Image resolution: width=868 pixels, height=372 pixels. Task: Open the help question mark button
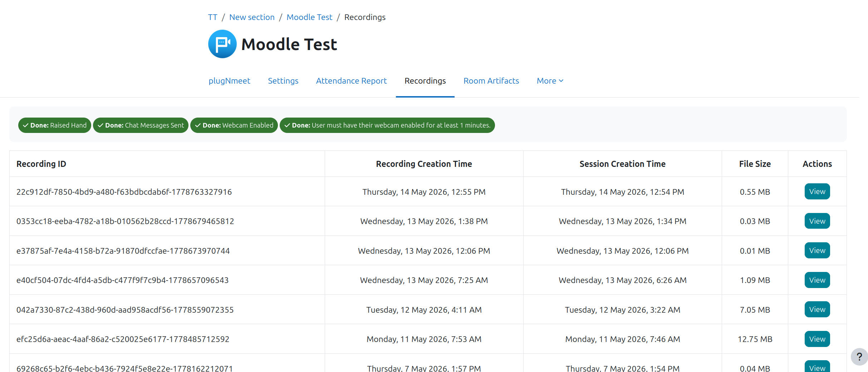[859, 357]
